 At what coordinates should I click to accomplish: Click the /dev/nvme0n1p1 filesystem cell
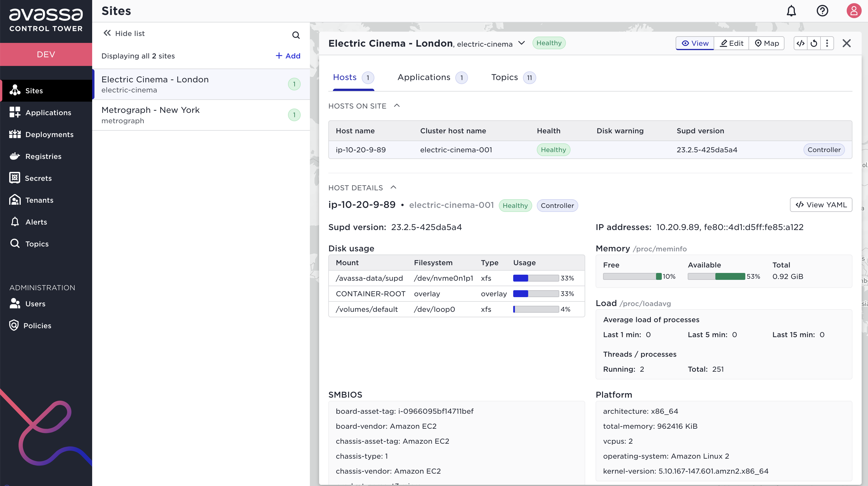click(444, 278)
